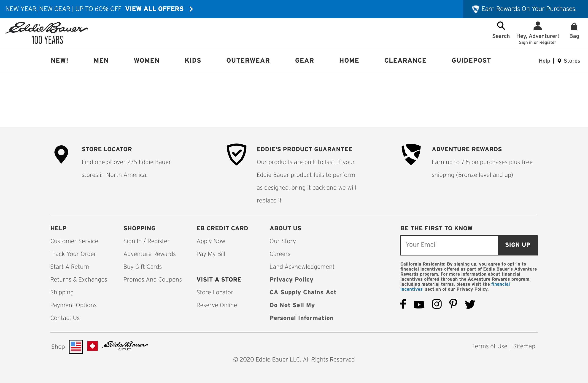Open the GEAR menu
This screenshot has width=588, height=383.
click(304, 61)
